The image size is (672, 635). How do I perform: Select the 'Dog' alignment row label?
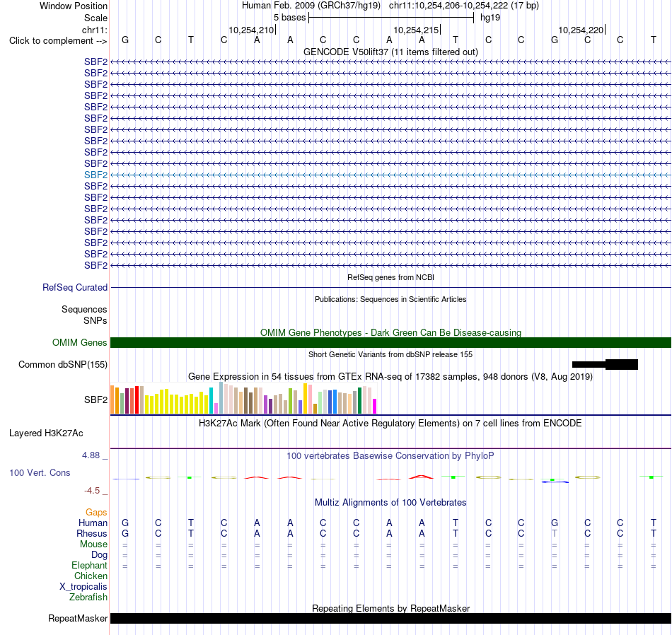[99, 555]
